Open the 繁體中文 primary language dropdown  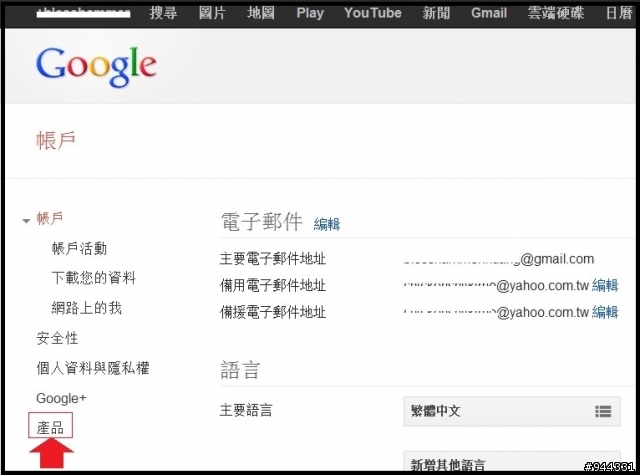click(512, 411)
